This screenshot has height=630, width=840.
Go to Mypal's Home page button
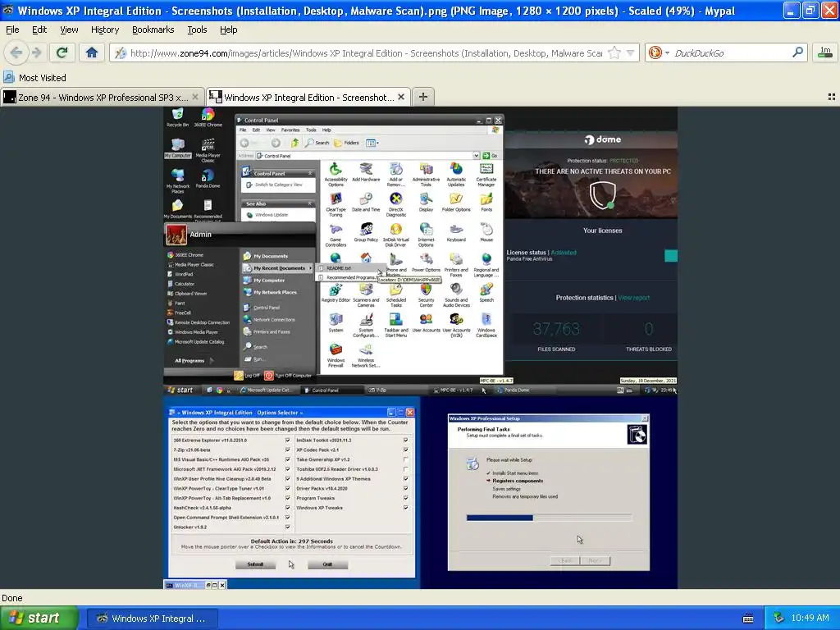(x=92, y=52)
